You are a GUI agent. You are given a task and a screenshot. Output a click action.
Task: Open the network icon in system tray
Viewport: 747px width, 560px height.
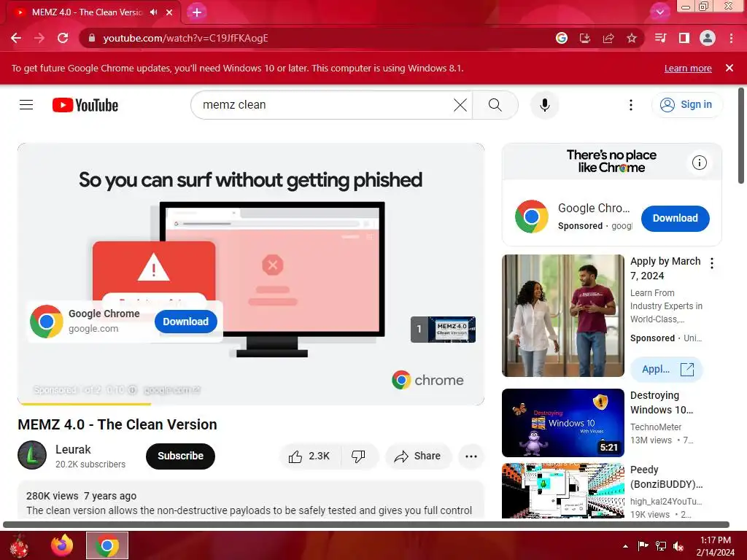pyautogui.click(x=661, y=545)
